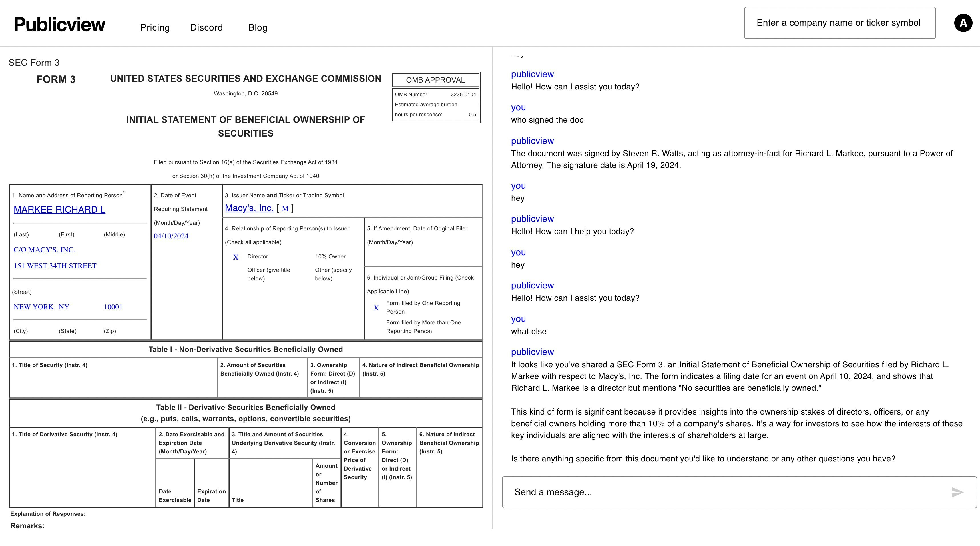Click the Publicview logo

click(59, 24)
